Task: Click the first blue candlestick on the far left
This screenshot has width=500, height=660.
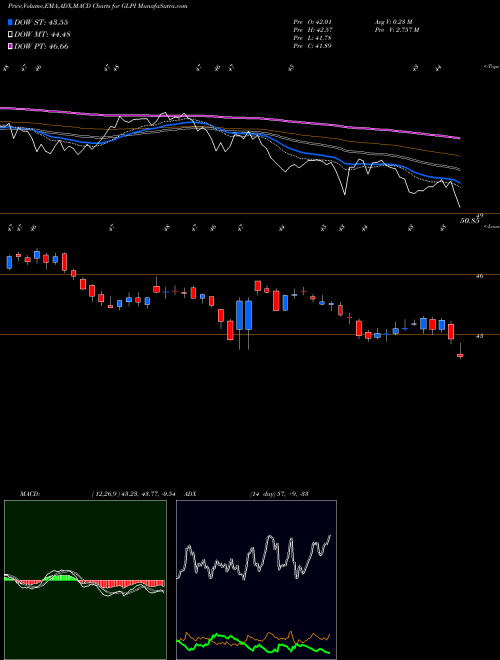Action: 9,262
